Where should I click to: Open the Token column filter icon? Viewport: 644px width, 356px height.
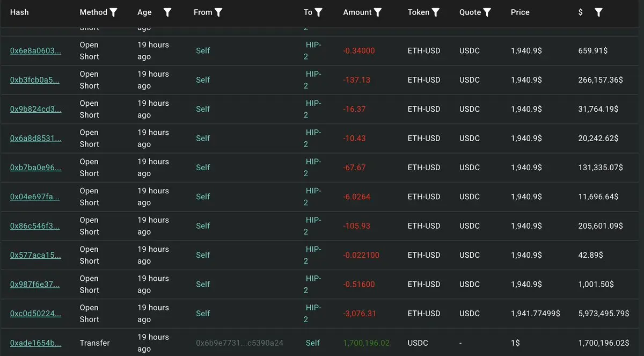[436, 12]
